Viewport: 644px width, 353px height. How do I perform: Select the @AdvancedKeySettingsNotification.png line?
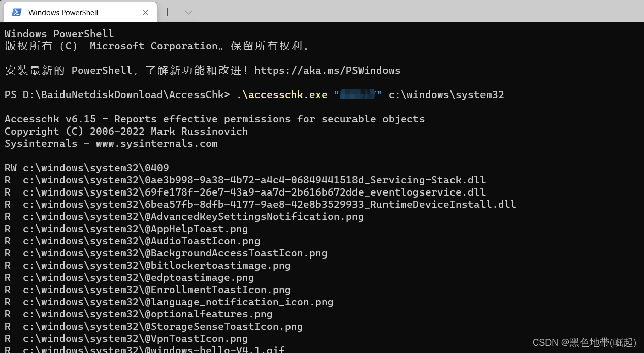(x=184, y=216)
